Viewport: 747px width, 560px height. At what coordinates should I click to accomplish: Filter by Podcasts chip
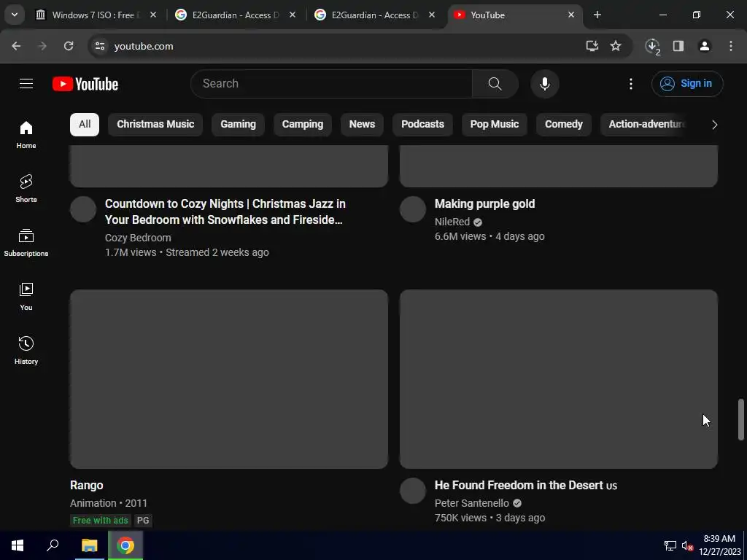pos(422,124)
